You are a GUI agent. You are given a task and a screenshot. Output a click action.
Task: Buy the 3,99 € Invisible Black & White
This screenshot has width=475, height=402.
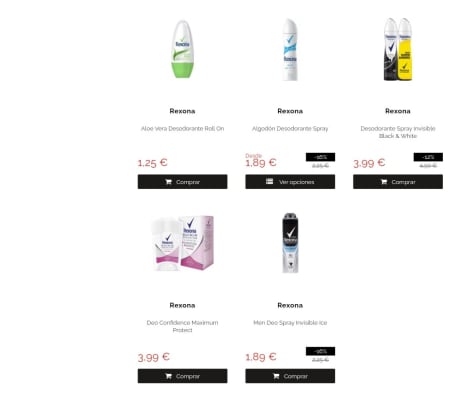pyautogui.click(x=398, y=182)
